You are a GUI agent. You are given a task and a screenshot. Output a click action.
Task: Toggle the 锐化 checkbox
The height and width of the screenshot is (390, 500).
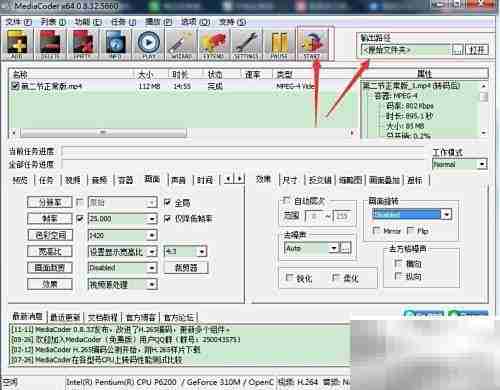(x=289, y=277)
